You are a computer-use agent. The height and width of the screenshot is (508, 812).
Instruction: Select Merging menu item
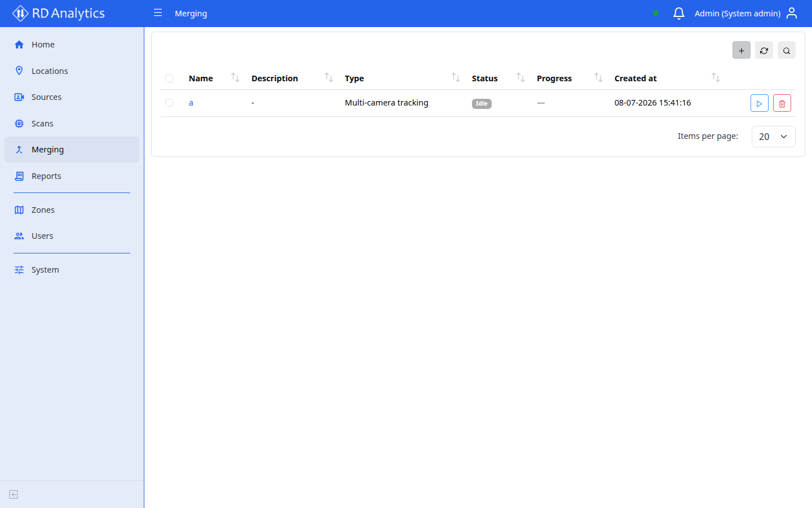point(72,150)
